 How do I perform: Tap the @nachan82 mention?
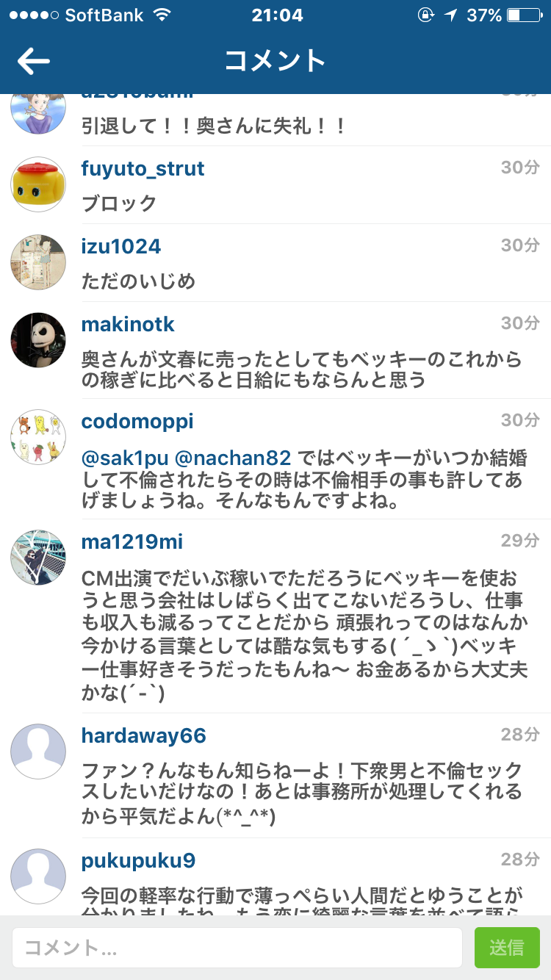233,459
